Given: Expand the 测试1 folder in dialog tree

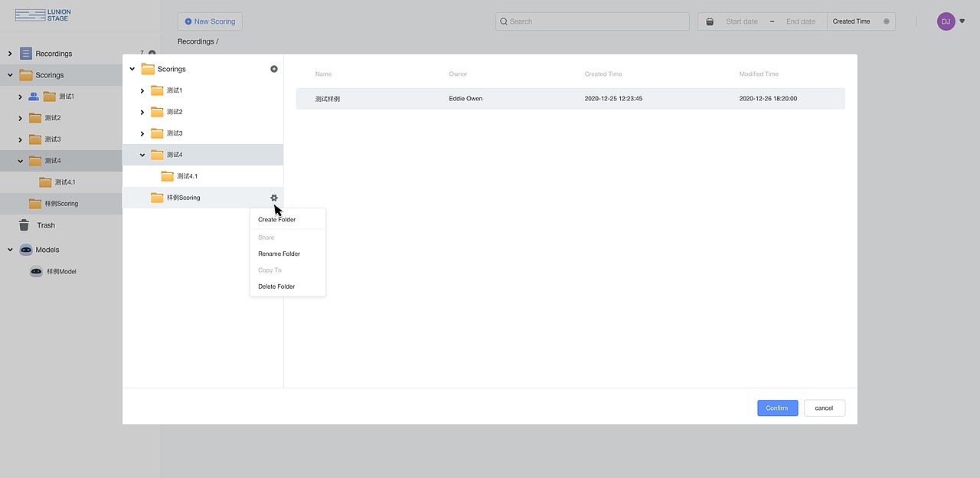Looking at the screenshot, I should click(x=142, y=90).
